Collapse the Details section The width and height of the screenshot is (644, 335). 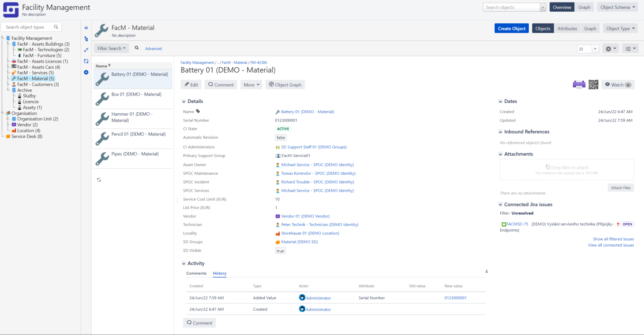(x=184, y=101)
